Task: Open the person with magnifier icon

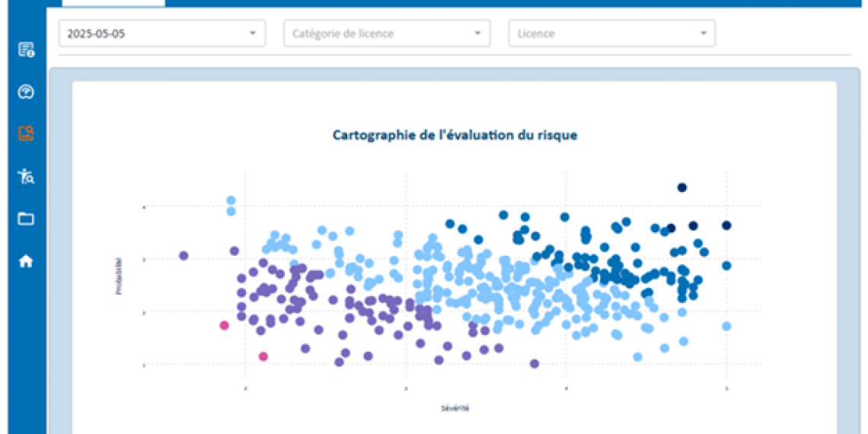Action: 26,177
